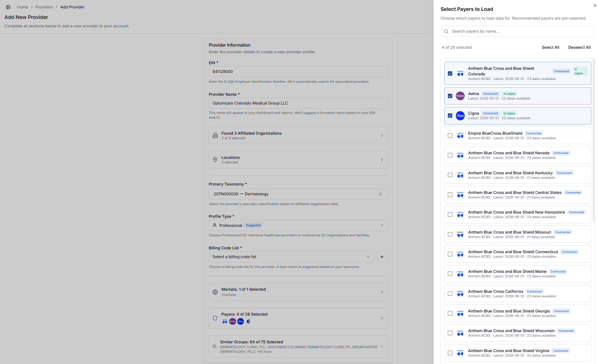Click the person icon in Profile Type field
Screen dimensions: 598x364
point(214,225)
